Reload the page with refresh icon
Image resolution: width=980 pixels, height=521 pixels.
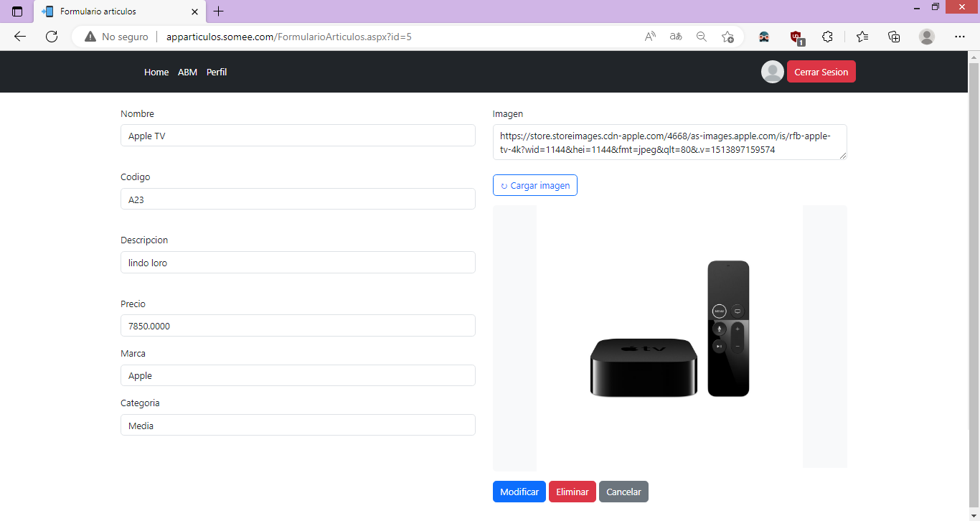[x=52, y=37]
